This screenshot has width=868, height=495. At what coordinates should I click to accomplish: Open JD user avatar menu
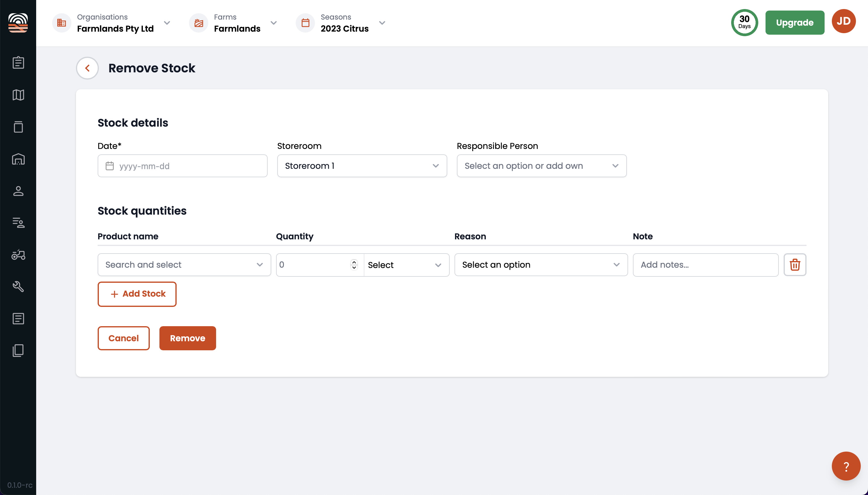point(844,21)
